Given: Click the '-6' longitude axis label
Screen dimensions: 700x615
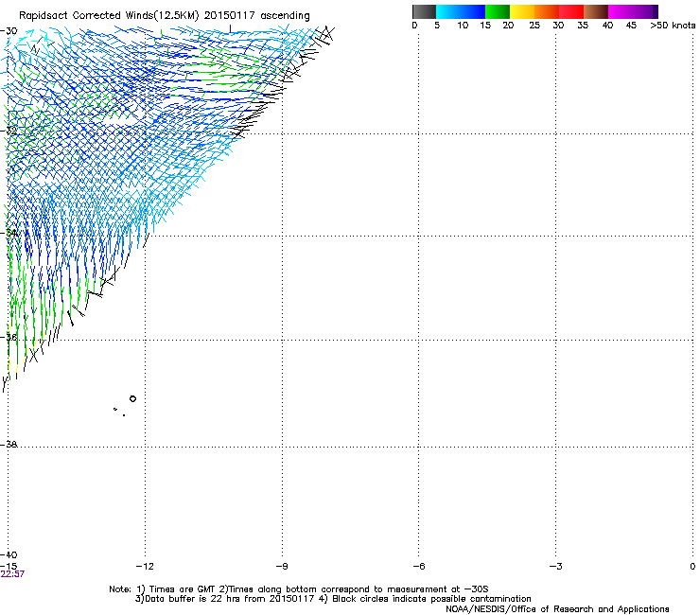Looking at the screenshot, I should (418, 567).
